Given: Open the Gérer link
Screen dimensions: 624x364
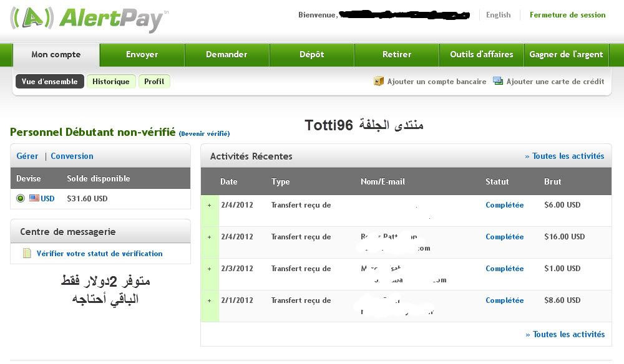Looking at the screenshot, I should (27, 156).
